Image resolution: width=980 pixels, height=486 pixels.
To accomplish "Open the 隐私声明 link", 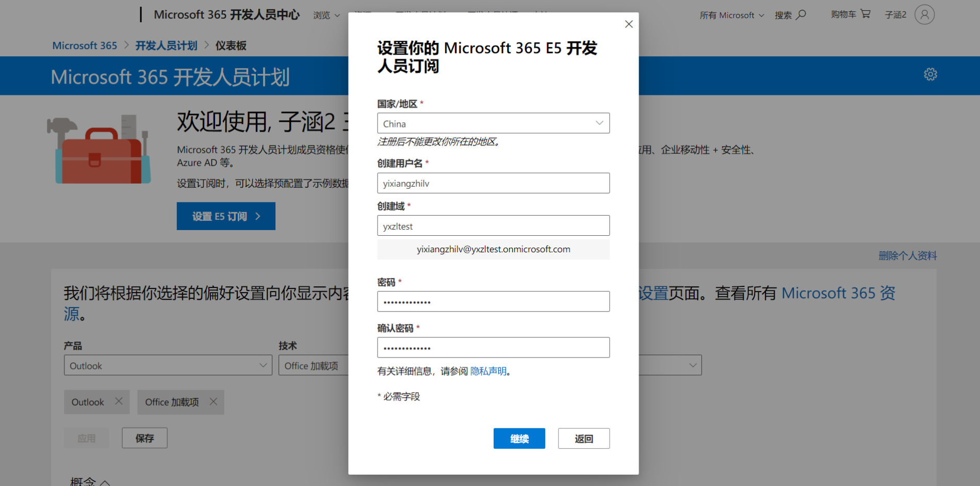I will pyautogui.click(x=488, y=371).
